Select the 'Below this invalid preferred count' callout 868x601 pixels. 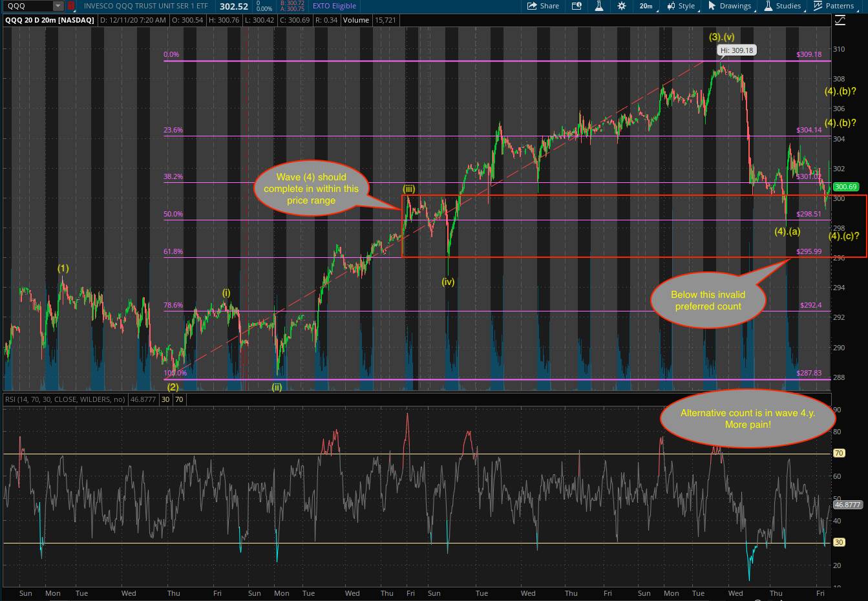point(708,300)
